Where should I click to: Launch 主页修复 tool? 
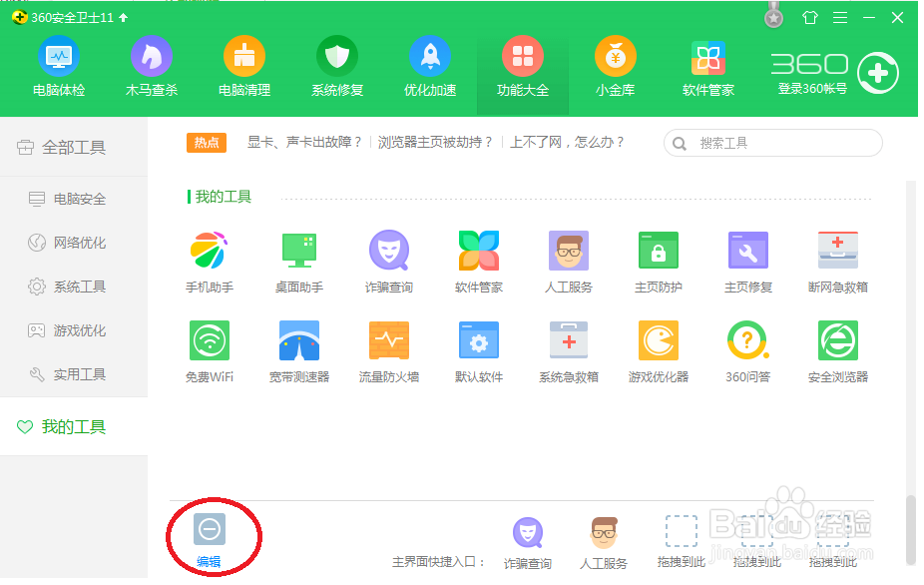tap(748, 262)
